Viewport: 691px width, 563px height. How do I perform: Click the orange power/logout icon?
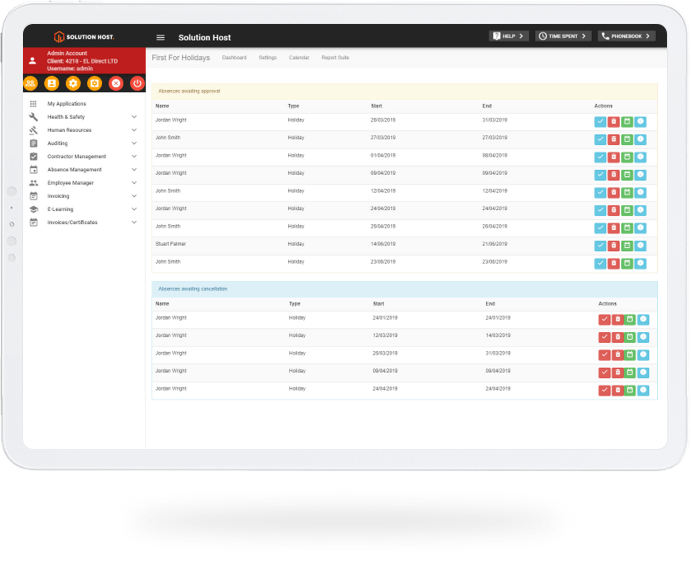click(x=137, y=83)
